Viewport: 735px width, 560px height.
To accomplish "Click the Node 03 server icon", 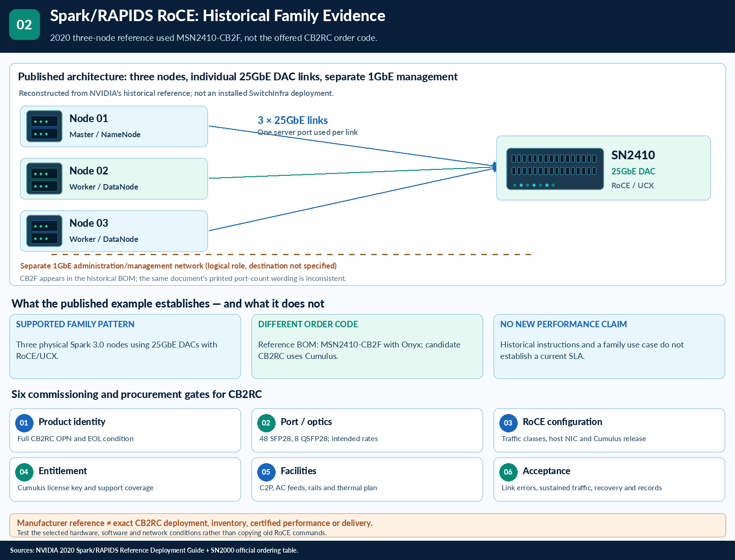I will (x=44, y=231).
